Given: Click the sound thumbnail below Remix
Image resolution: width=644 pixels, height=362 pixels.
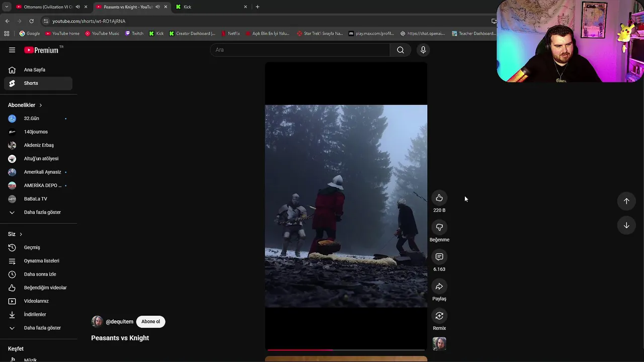Looking at the screenshot, I should (439, 344).
